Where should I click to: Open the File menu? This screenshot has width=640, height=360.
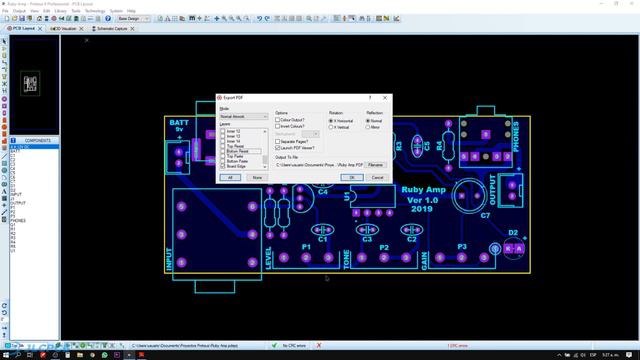point(5,11)
